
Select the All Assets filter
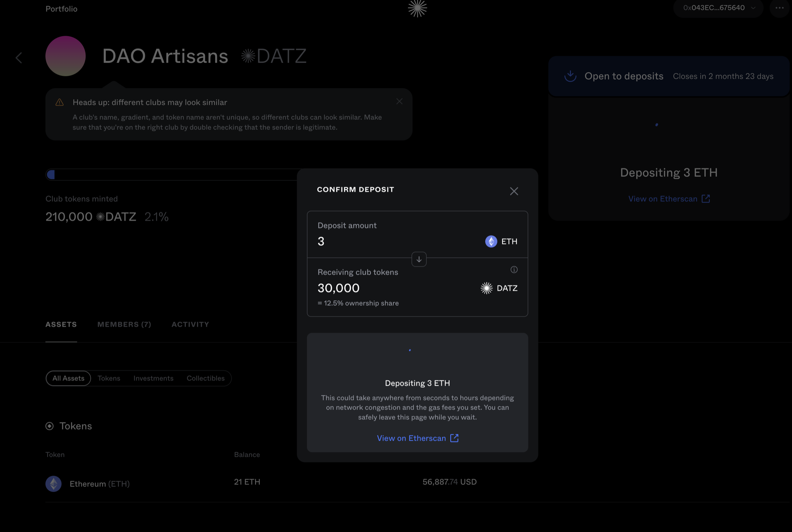tap(68, 378)
